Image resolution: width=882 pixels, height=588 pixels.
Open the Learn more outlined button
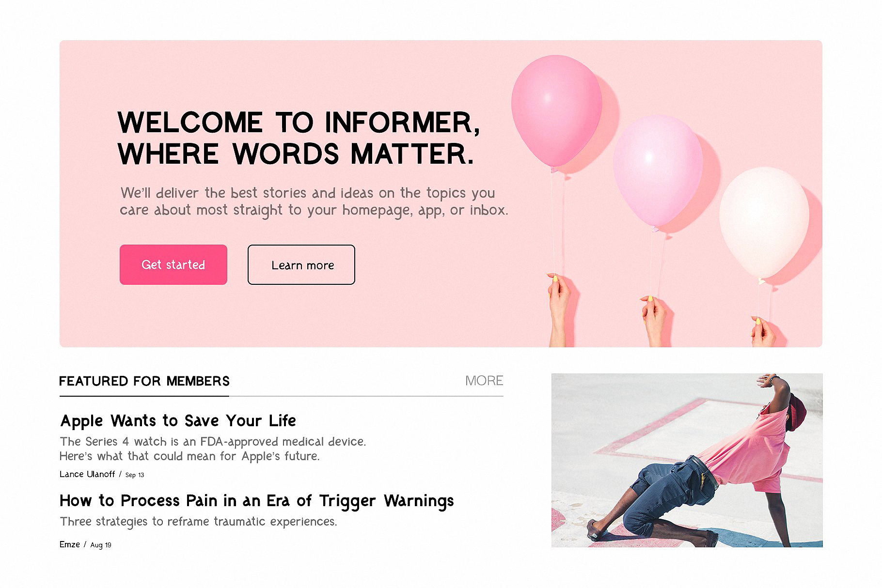coord(301,264)
